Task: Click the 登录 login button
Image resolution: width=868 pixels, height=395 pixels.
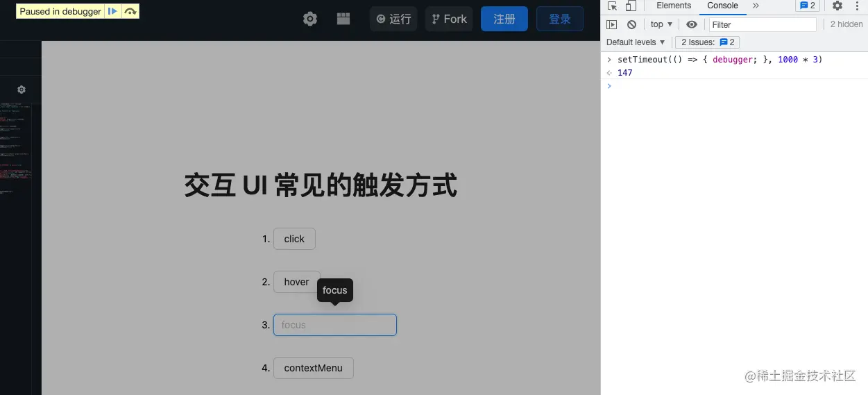Action: 560,19
